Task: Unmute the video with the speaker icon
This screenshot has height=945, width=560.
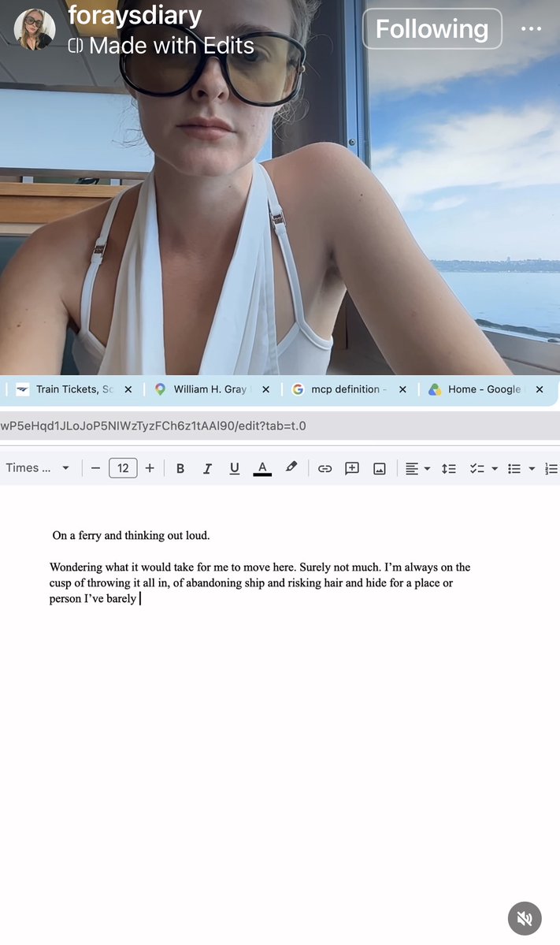Action: tap(525, 918)
